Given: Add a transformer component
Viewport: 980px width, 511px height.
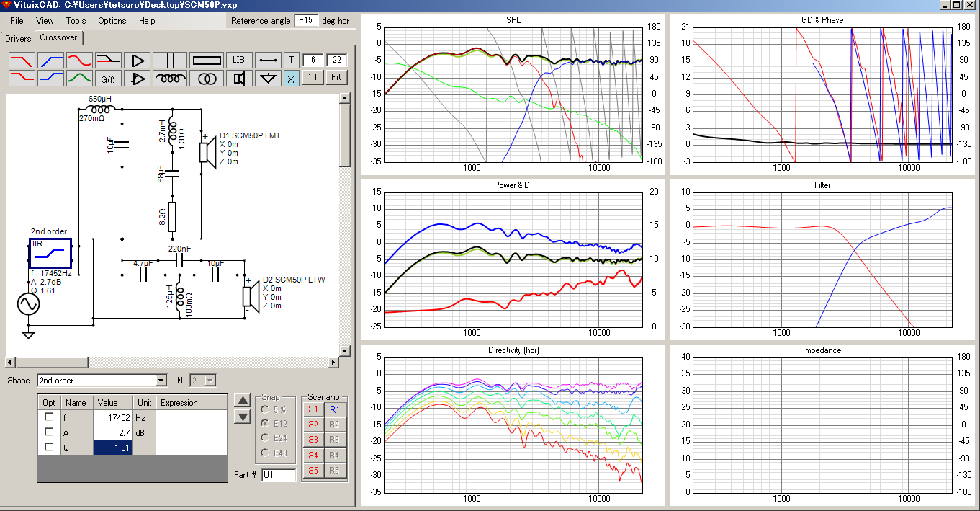Looking at the screenshot, I should 207,78.
